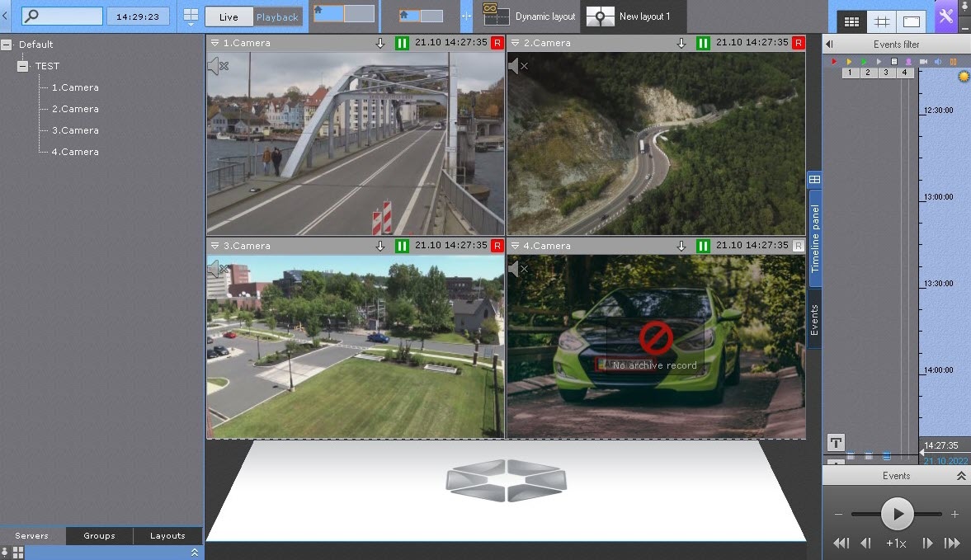Unmute the 4.Camera speaker icon
This screenshot has height=560, width=971.
(518, 269)
